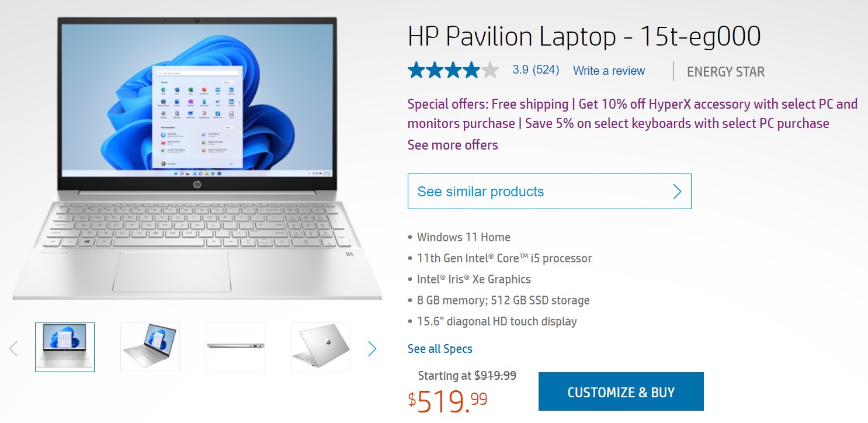Click the $519.99 sale price

448,400
